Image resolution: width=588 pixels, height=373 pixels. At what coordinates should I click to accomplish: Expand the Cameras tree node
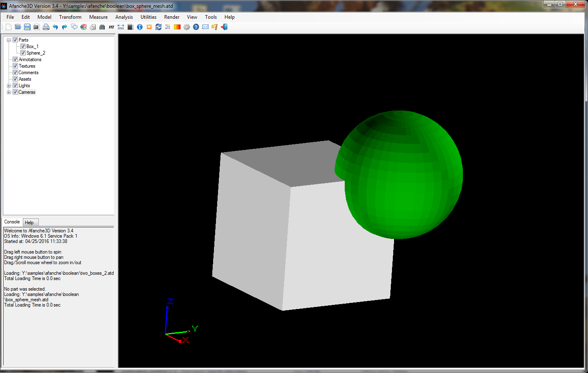(9, 92)
